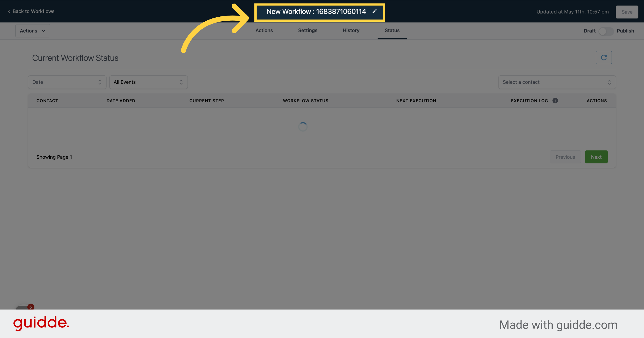Click the Save button

pos(627,12)
